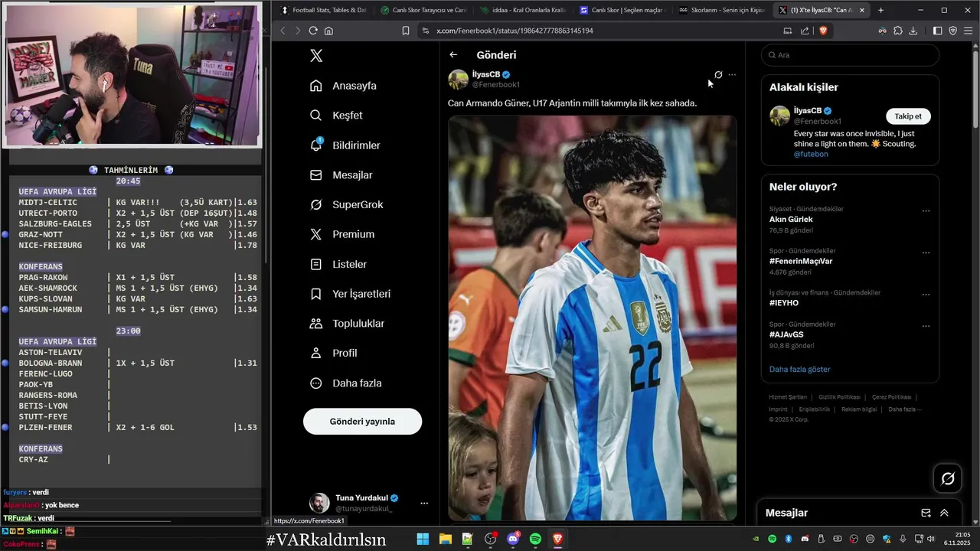The width and height of the screenshot is (980, 551).
Task: Open the post's three-dot menu
Action: click(x=733, y=74)
